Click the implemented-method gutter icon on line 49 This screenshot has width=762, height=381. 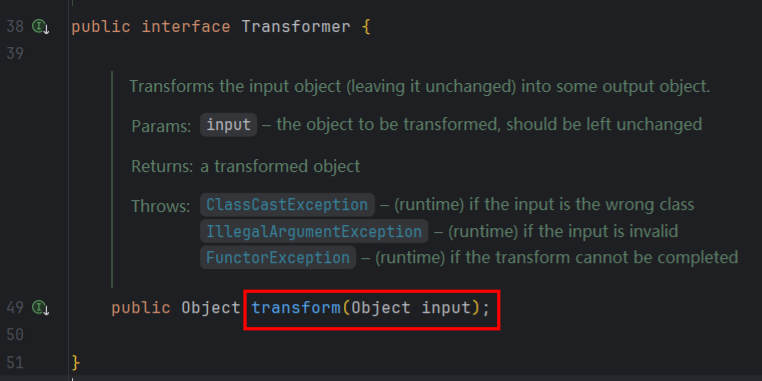[40, 308]
